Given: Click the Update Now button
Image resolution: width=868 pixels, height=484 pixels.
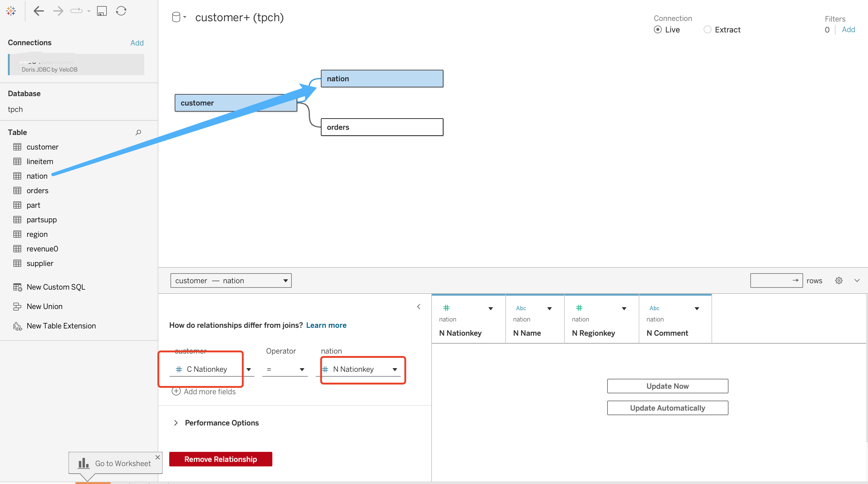Looking at the screenshot, I should pos(667,386).
